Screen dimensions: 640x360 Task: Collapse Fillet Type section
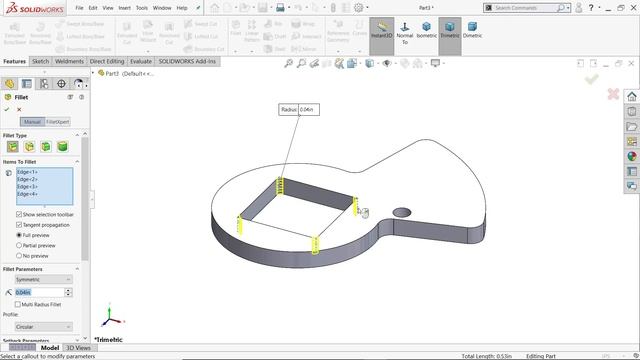click(77, 135)
